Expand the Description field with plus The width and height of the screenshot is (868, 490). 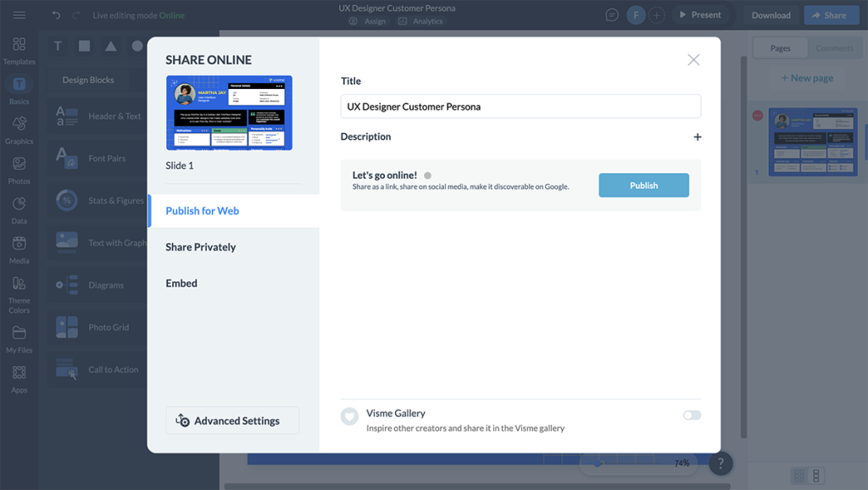[x=697, y=136]
